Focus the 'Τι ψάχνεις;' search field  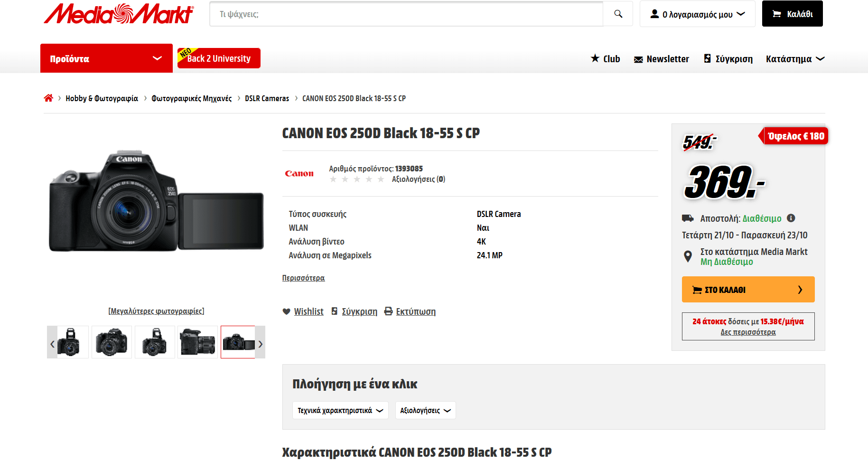(x=406, y=14)
